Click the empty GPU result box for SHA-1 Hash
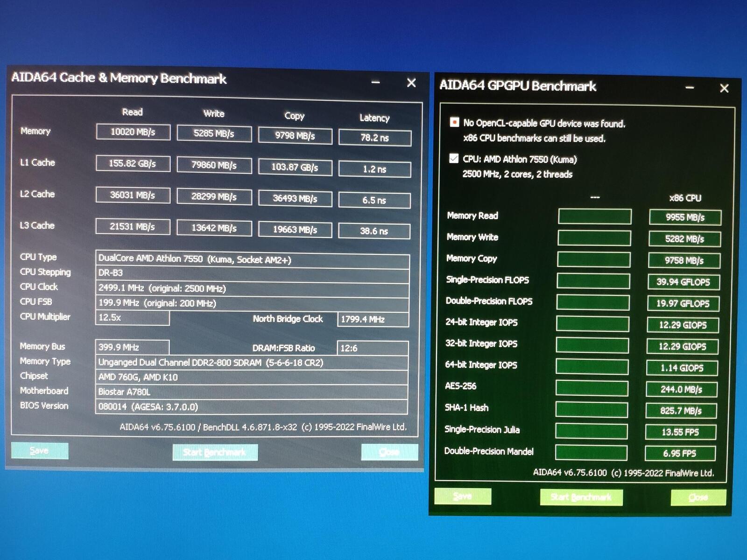This screenshot has width=747, height=560. tap(592, 410)
